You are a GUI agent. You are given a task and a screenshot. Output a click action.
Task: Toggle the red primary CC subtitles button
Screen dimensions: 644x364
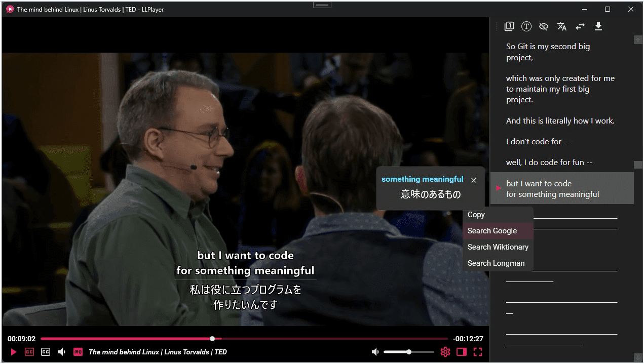tap(29, 352)
